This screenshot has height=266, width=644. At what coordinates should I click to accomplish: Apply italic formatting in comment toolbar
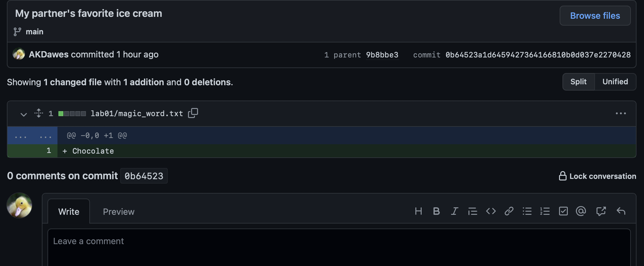[x=454, y=211]
